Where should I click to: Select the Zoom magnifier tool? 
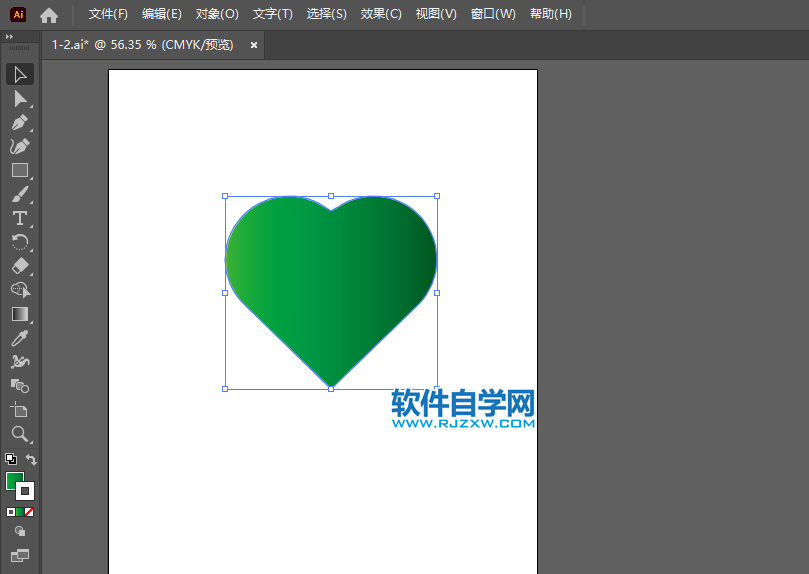[20, 434]
